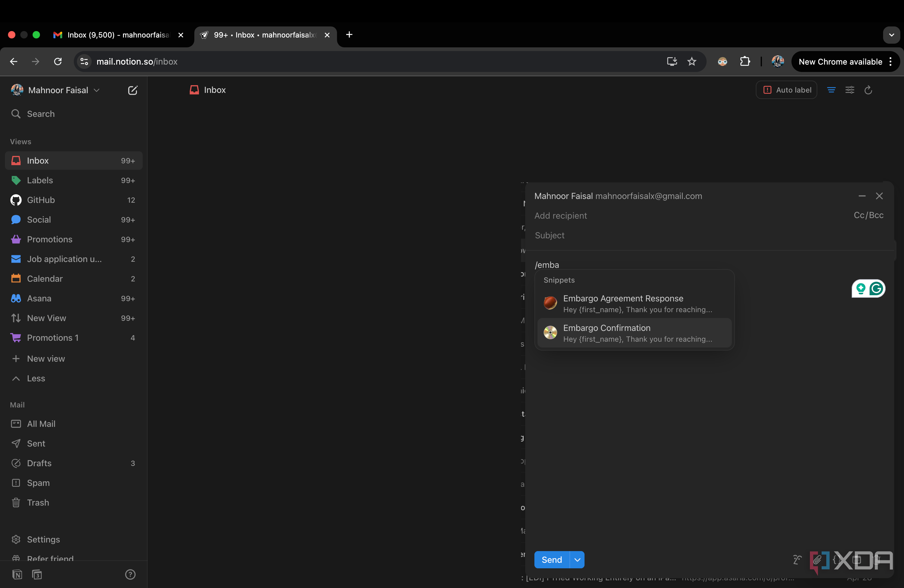Open the Asana view

coord(73,299)
